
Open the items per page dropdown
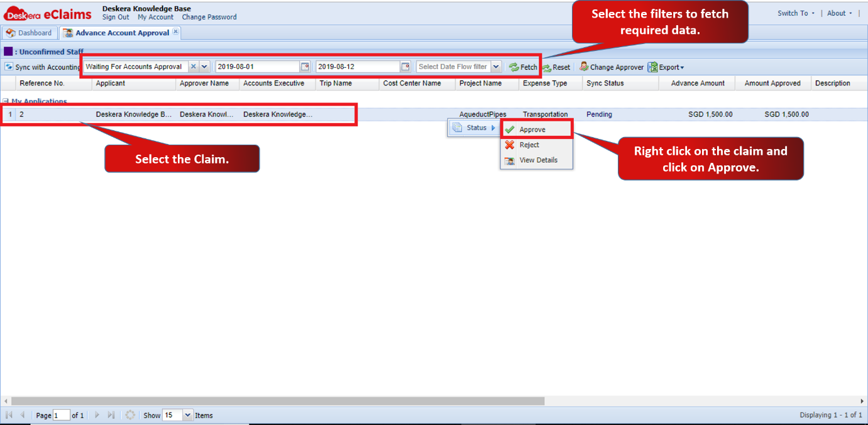(x=187, y=415)
